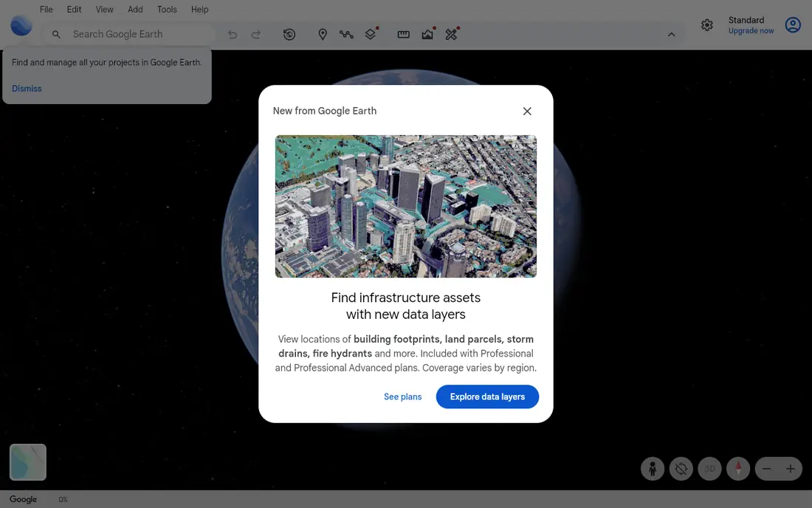Open the Edit menu

pyautogui.click(x=74, y=10)
